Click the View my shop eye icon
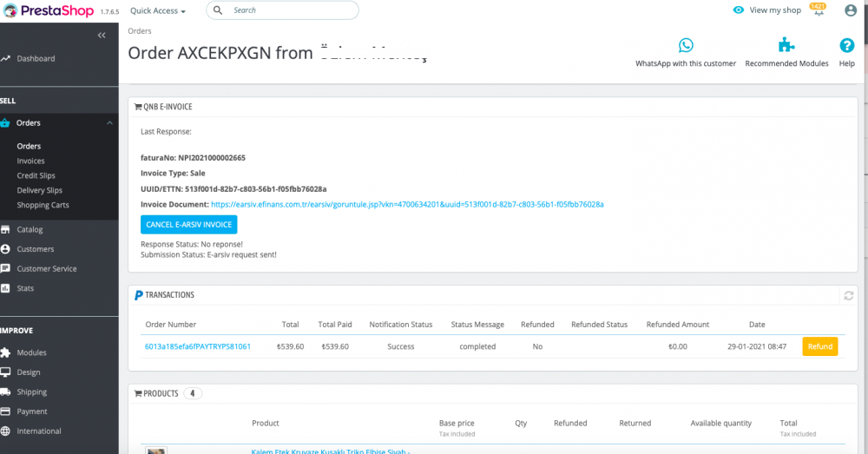The width and height of the screenshot is (868, 454). coord(739,10)
